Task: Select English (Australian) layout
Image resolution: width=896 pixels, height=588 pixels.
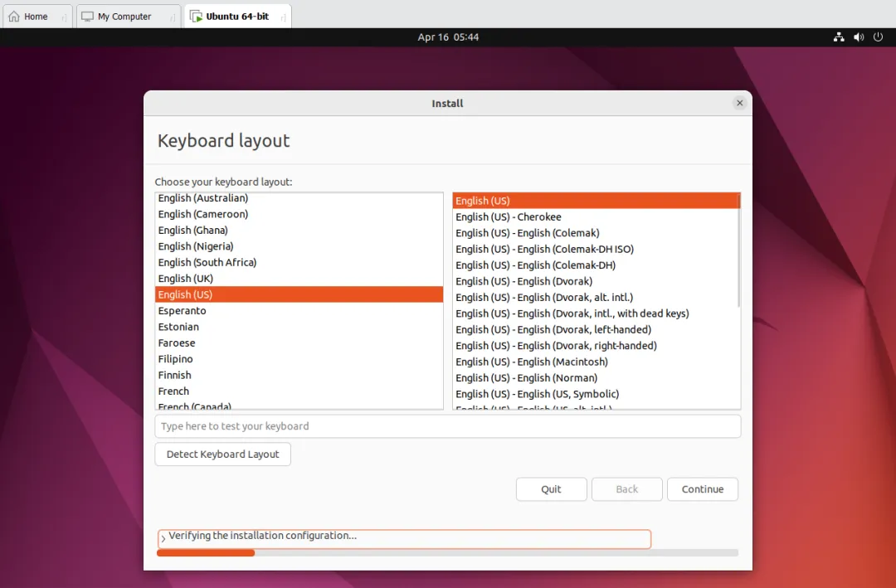Action: (299, 198)
